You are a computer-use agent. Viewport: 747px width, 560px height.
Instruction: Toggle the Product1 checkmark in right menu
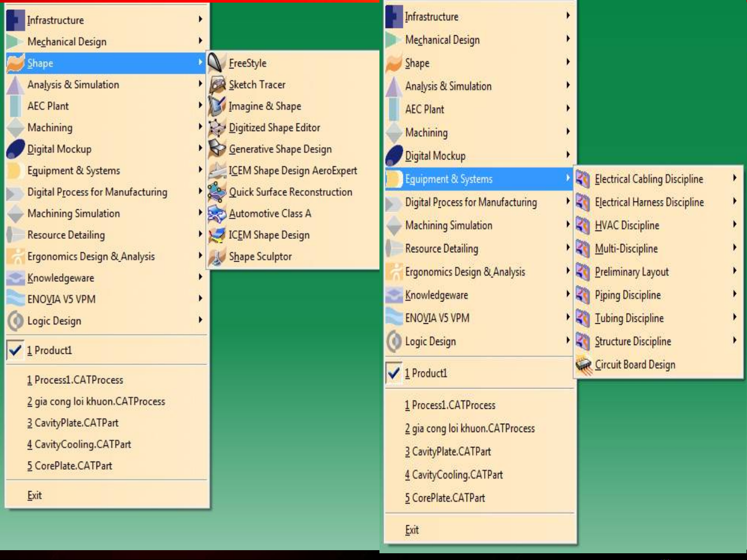(394, 373)
